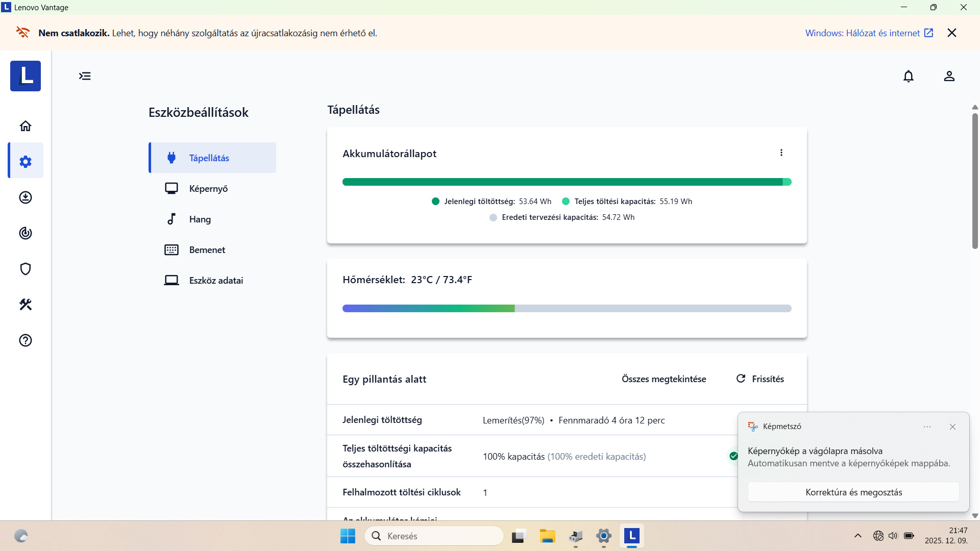Open the Bemenet input settings tab
This screenshot has width=980, height=551.
(x=207, y=250)
